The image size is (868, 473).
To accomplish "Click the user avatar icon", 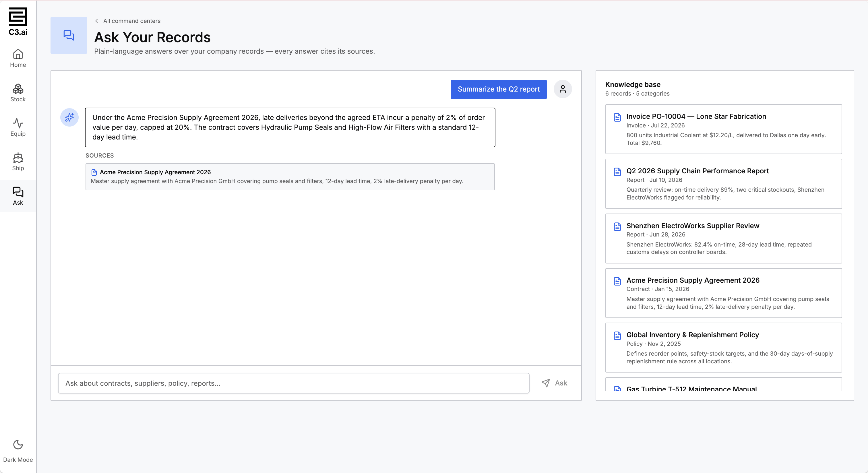I will [563, 89].
